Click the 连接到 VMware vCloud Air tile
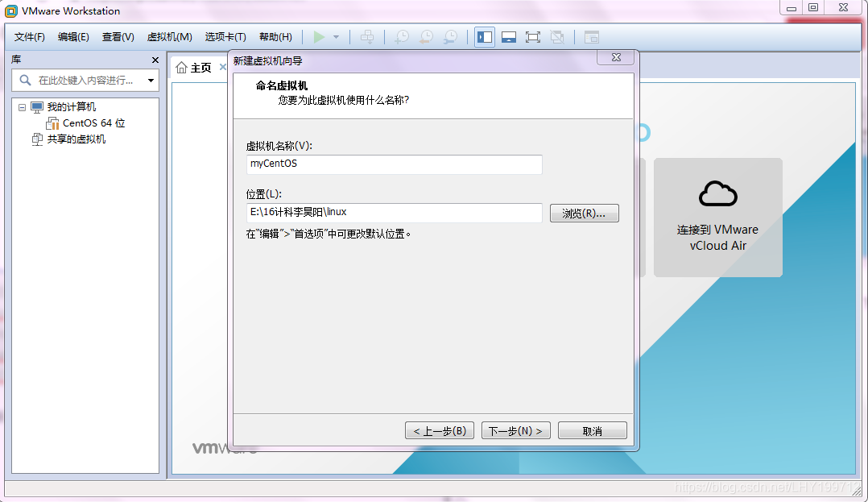 point(718,218)
